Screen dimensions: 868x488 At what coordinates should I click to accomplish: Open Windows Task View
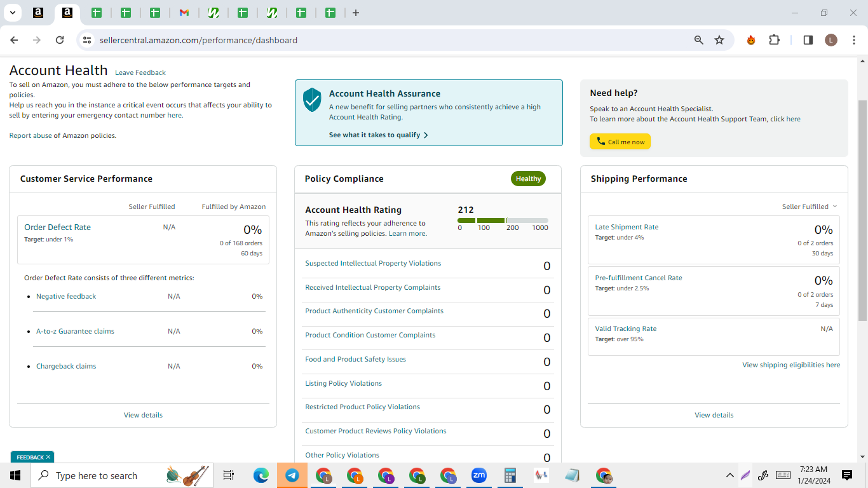pos(229,475)
